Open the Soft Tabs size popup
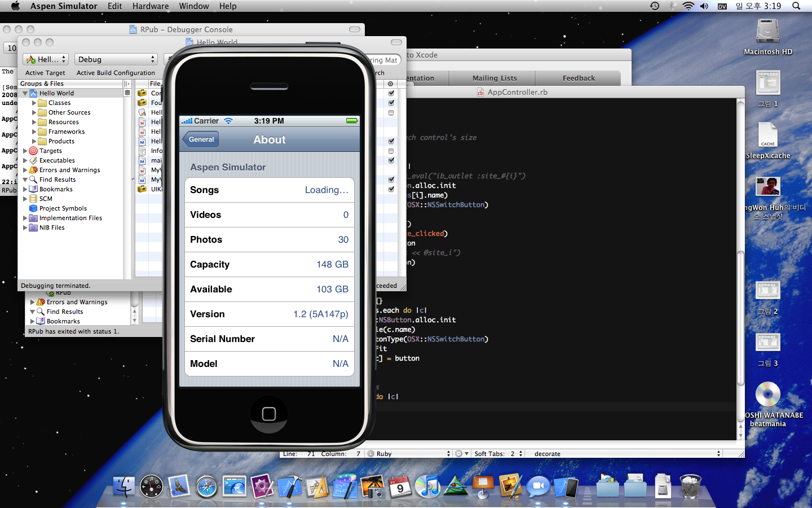812x508 pixels. click(x=498, y=453)
